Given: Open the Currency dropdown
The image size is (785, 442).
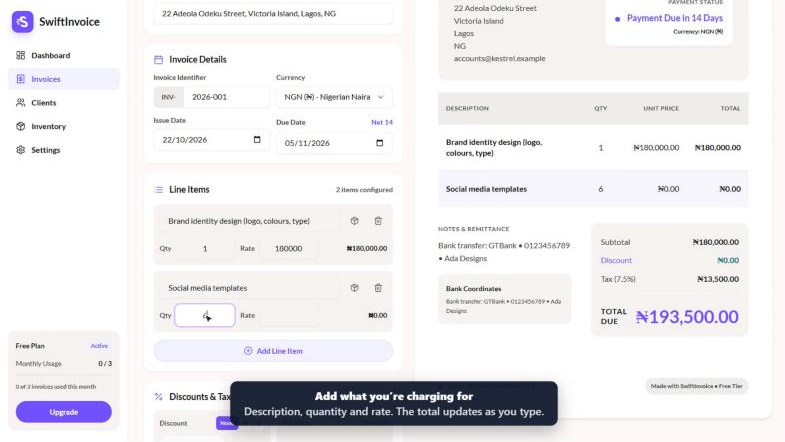Looking at the screenshot, I should pyautogui.click(x=334, y=97).
